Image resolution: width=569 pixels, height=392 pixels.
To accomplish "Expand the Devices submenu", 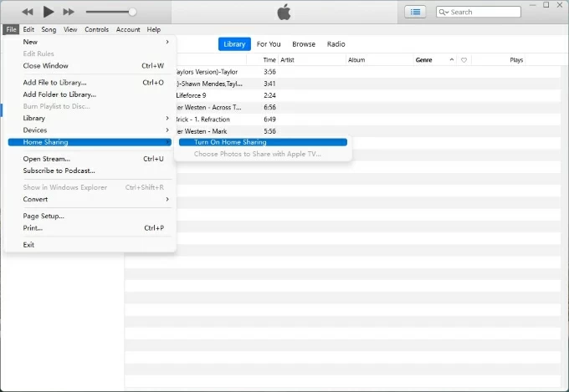I will [x=90, y=130].
